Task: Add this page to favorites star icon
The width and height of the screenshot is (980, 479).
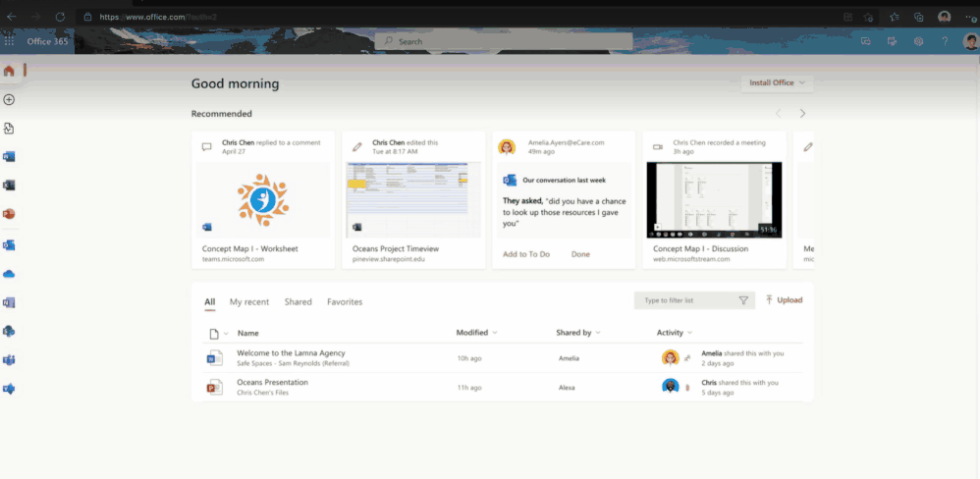Action: [868, 17]
